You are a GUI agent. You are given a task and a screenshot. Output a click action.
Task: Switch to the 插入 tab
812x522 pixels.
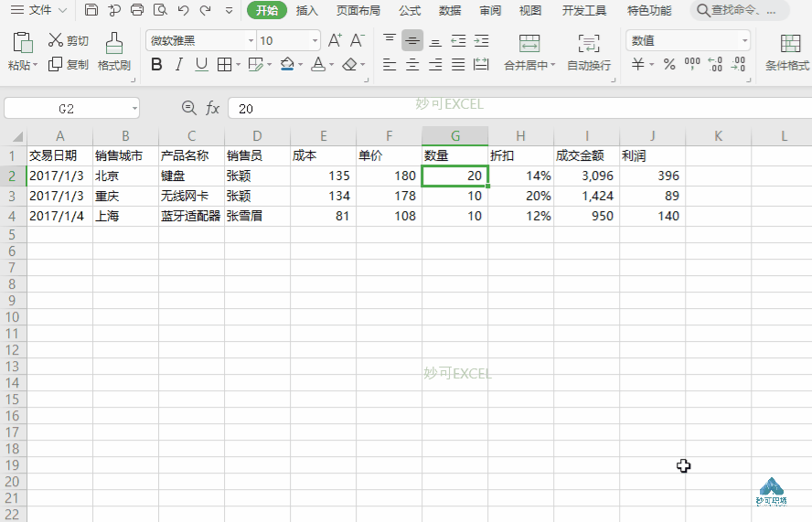coord(307,10)
